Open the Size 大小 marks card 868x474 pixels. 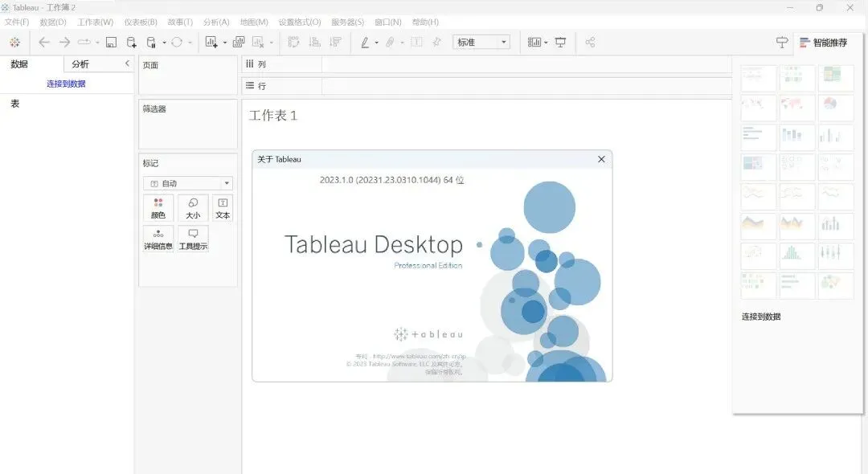pos(193,208)
